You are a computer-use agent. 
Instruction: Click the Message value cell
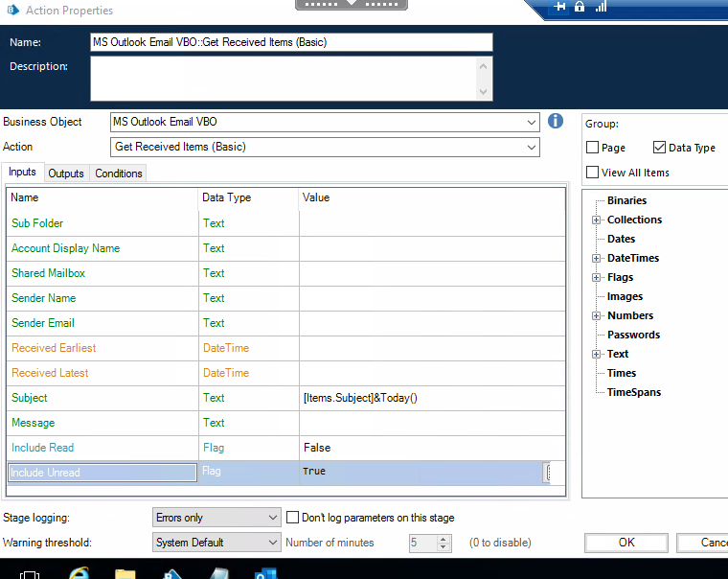coord(432,423)
